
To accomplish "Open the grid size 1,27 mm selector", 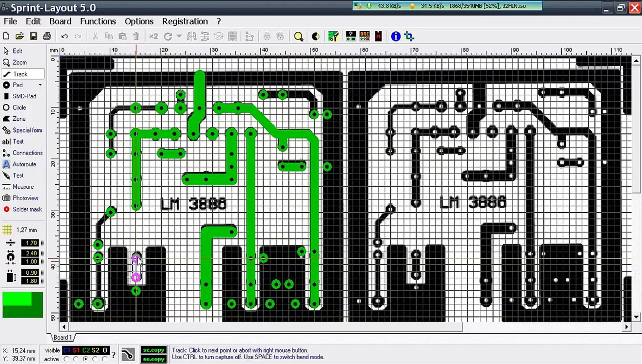I will [20, 230].
